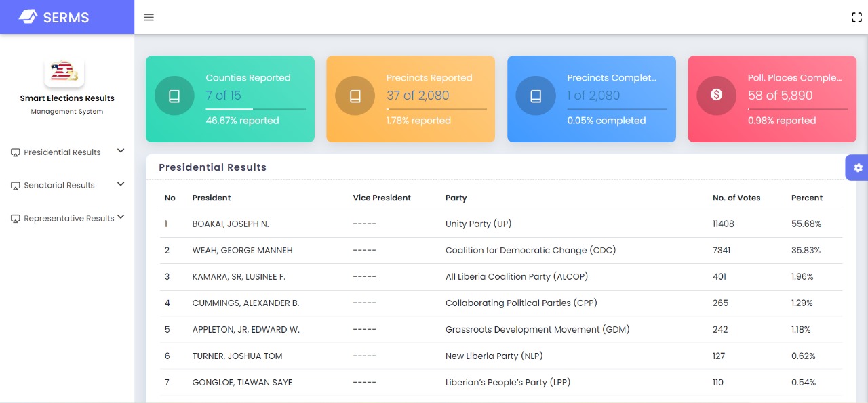Screen dimensions: 868x403
Task: Click the Liberia flag app logo
Action: coord(64,72)
